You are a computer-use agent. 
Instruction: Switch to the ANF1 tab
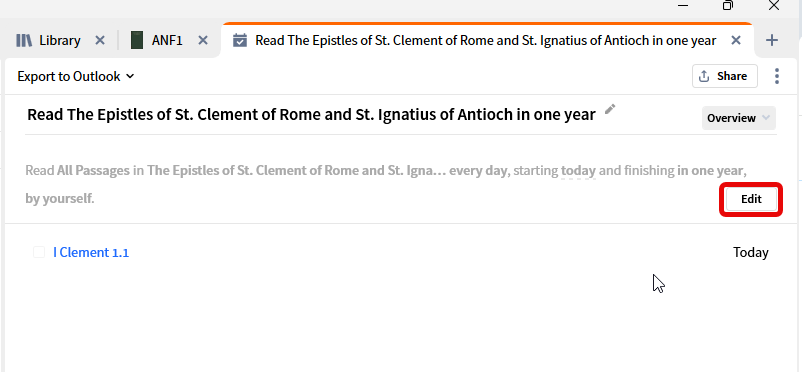click(169, 40)
